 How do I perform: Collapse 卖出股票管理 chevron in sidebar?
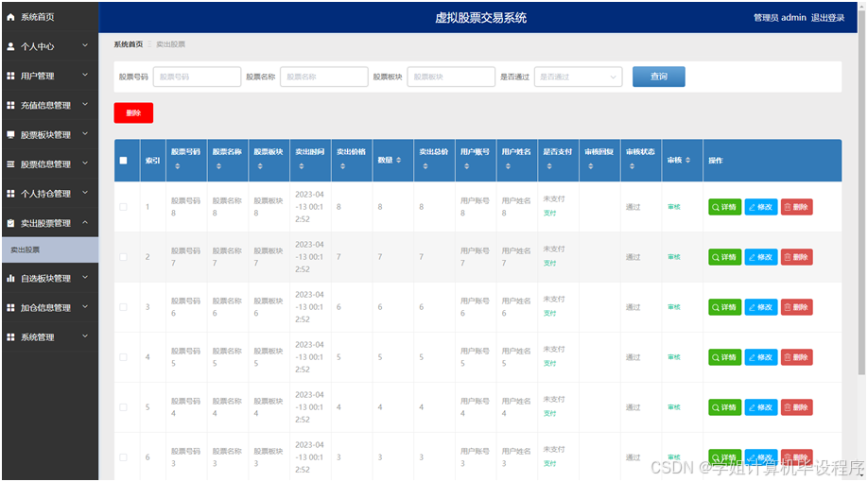85,222
